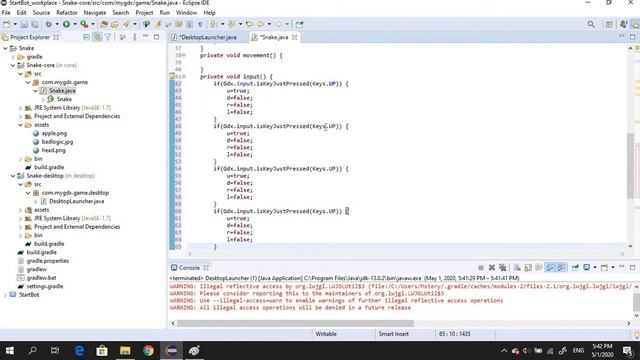Minimize the Project Explorer view
640x360 pixels.
[x=146, y=37]
